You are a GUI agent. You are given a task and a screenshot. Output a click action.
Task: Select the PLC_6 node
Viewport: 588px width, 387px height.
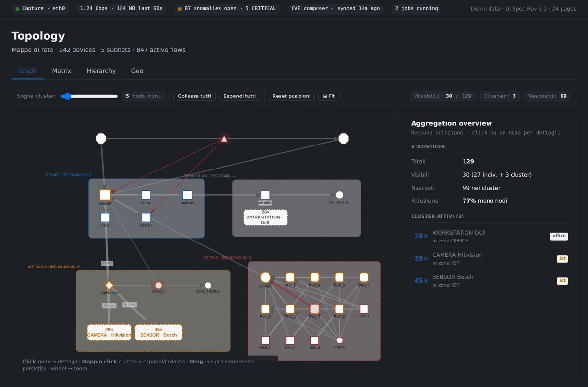point(290,309)
